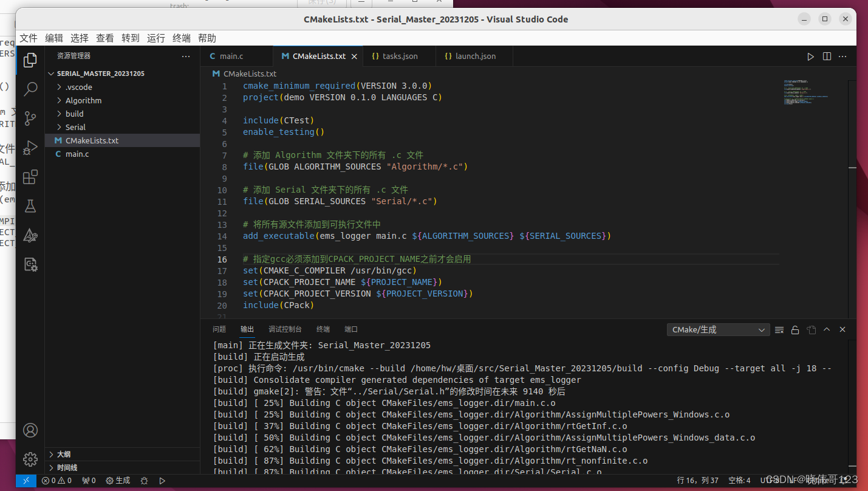Screen dimensions: 868x491
Task: Switch to the 调试控制台 debug console tab
Action: pyautogui.click(x=285, y=329)
